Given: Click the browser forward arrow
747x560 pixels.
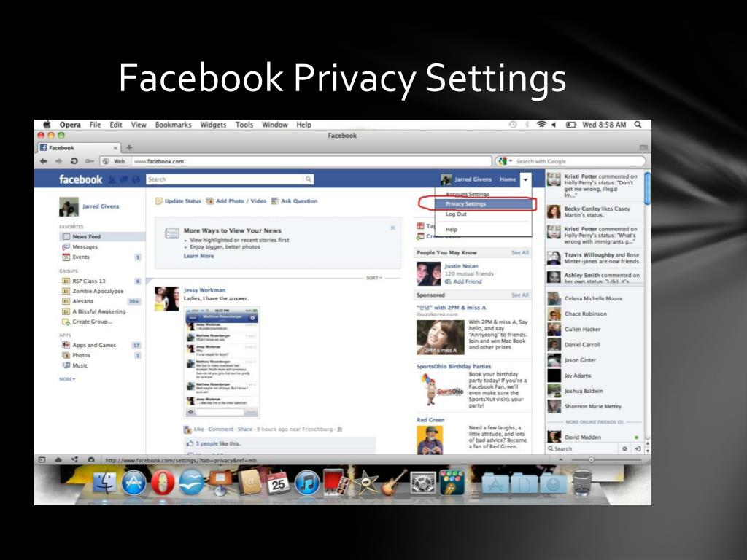Looking at the screenshot, I should click(x=58, y=161).
